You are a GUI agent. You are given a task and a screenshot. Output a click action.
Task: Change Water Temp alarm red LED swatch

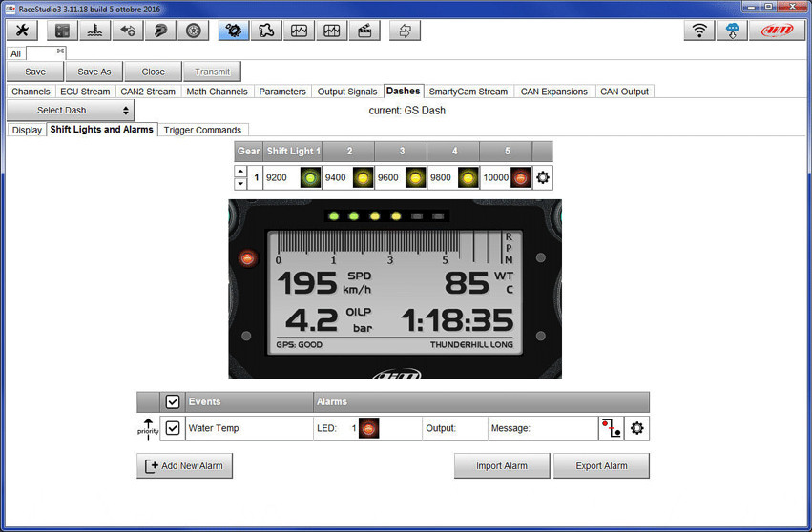pos(368,428)
